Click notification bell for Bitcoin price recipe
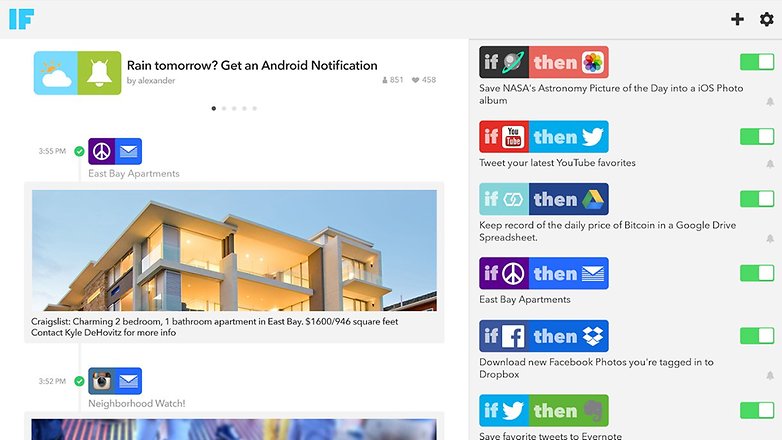Image resolution: width=782 pixels, height=440 pixels. pos(770,239)
